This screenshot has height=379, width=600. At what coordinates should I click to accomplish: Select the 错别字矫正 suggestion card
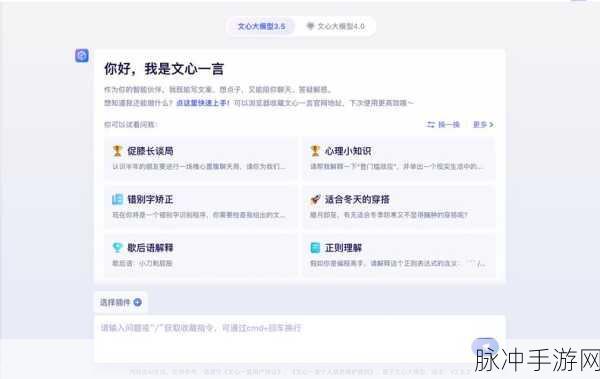pyautogui.click(x=201, y=206)
